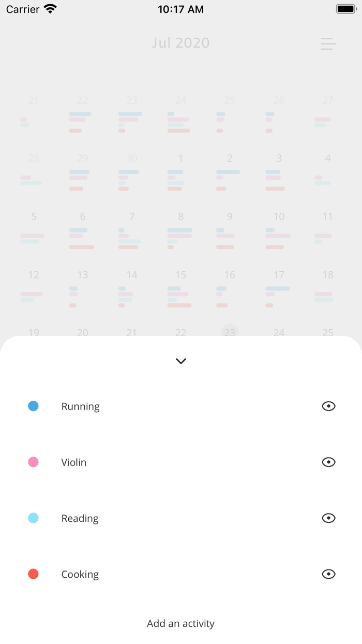
Task: Click the Wi-Fi icon in the status bar
Action: 49,8
